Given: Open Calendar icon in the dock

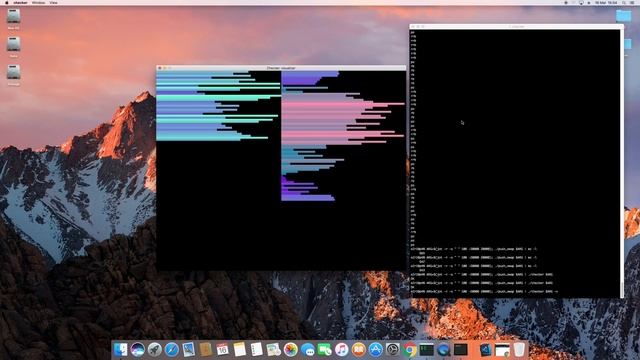Looking at the screenshot, I should (222, 350).
